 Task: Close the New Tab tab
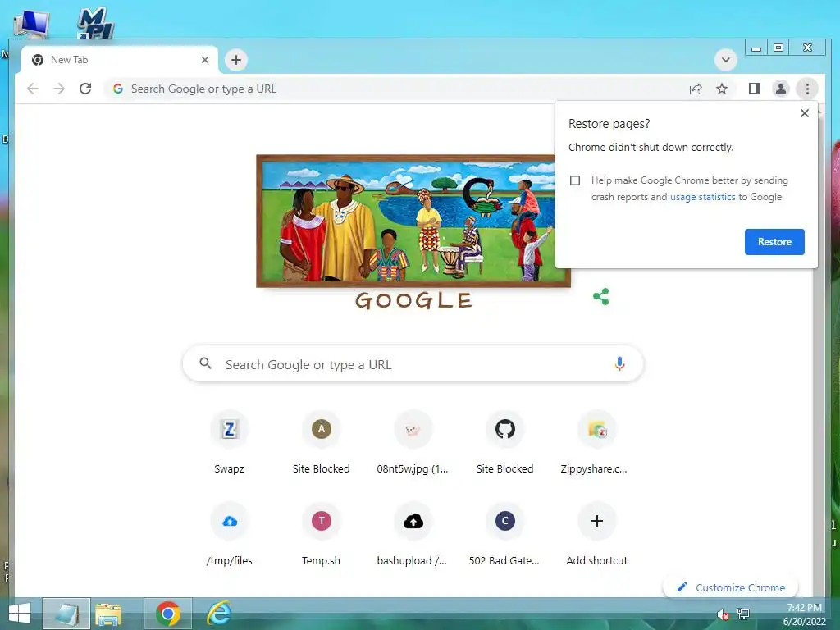[204, 60]
